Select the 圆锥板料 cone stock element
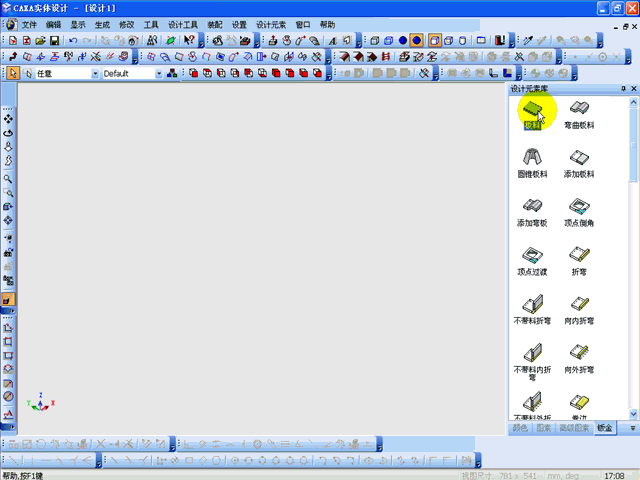Screen dimensions: 640x480 (x=532, y=163)
